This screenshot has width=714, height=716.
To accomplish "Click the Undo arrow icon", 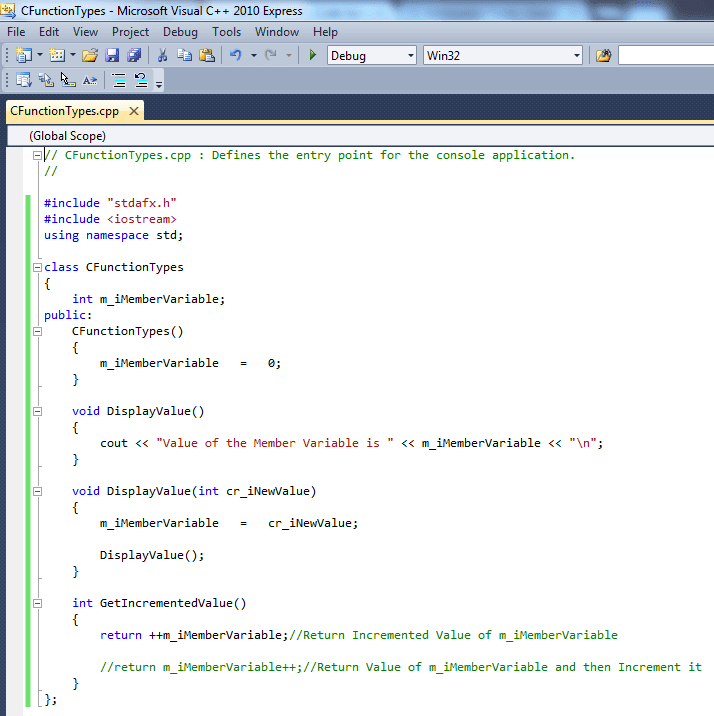I will click(236, 55).
